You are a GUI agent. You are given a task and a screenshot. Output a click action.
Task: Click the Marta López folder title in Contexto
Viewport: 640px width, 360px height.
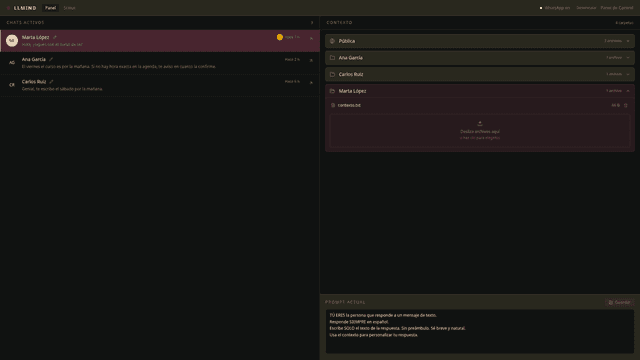point(352,91)
